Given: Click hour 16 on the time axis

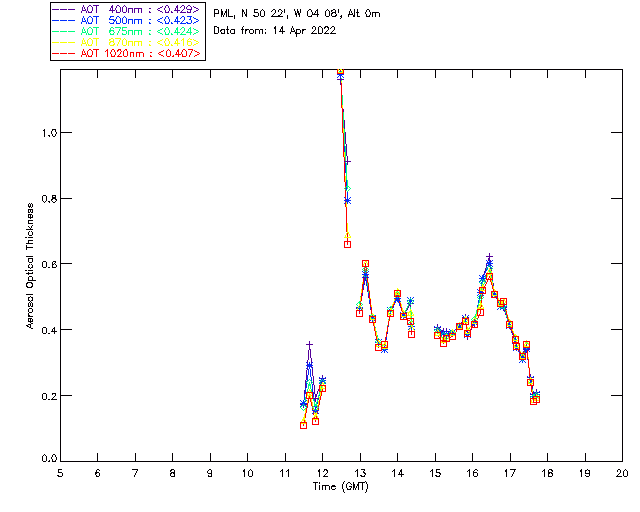Looking at the screenshot, I should click(472, 472).
